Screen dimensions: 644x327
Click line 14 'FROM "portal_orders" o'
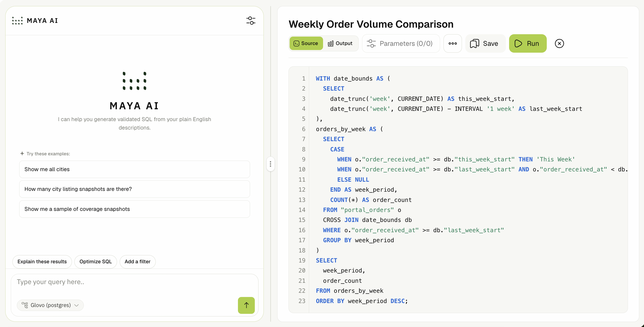pyautogui.click(x=362, y=210)
